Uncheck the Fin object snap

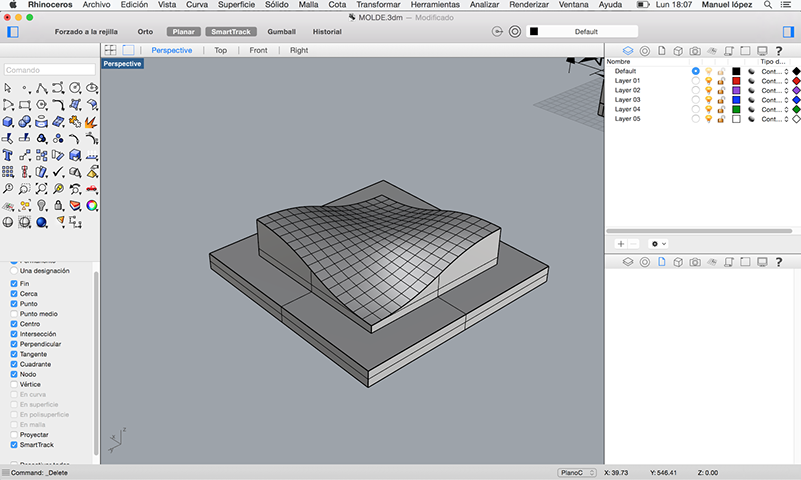coord(14,283)
